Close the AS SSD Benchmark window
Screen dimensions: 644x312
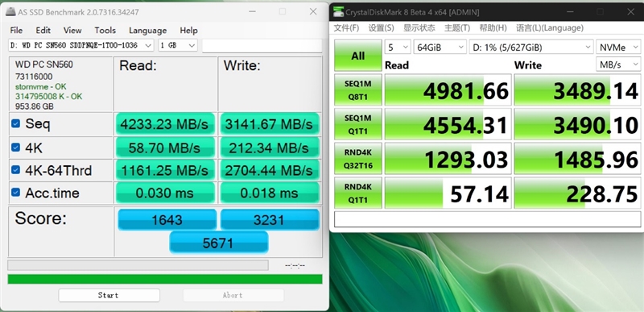click(313, 11)
